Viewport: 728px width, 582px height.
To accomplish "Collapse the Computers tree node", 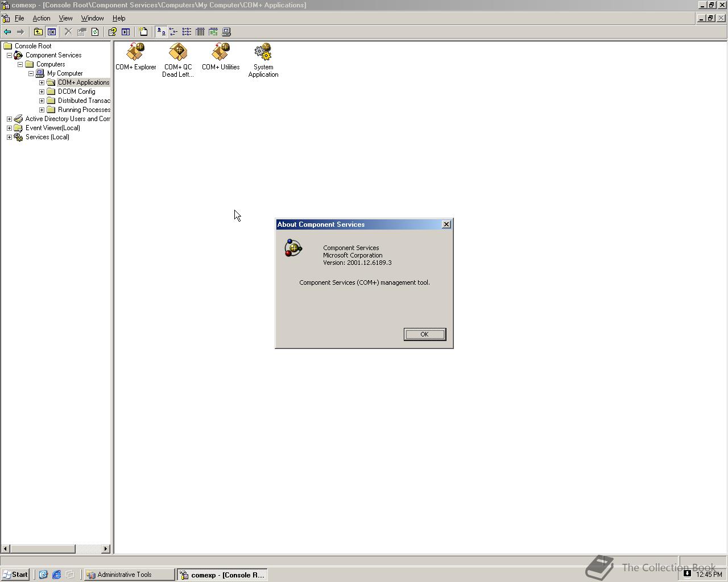I will pos(20,64).
